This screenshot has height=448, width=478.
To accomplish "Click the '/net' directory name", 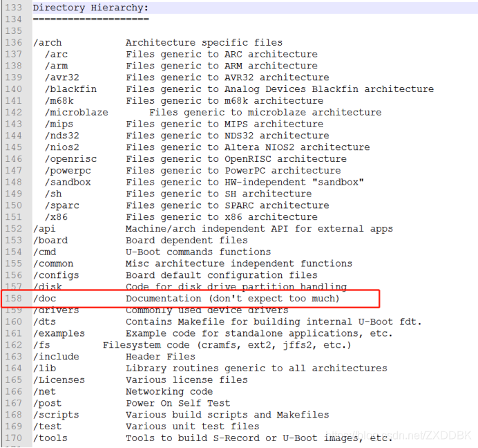I will (x=44, y=391).
